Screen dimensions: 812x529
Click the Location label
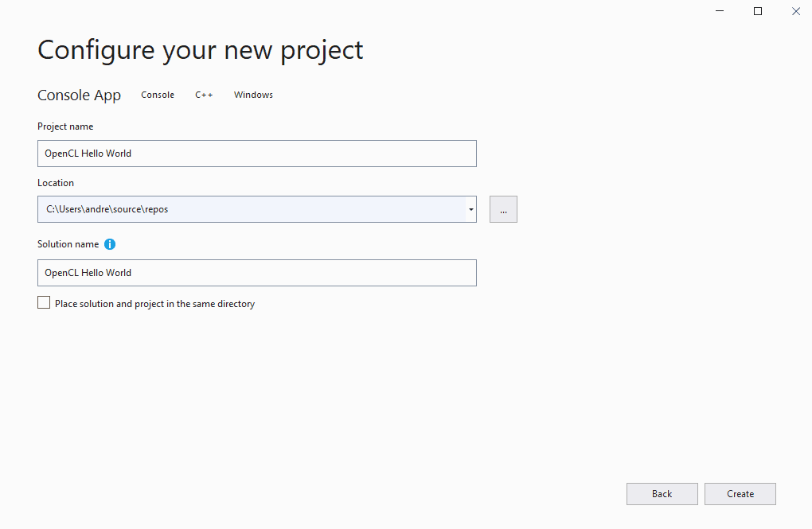click(56, 183)
